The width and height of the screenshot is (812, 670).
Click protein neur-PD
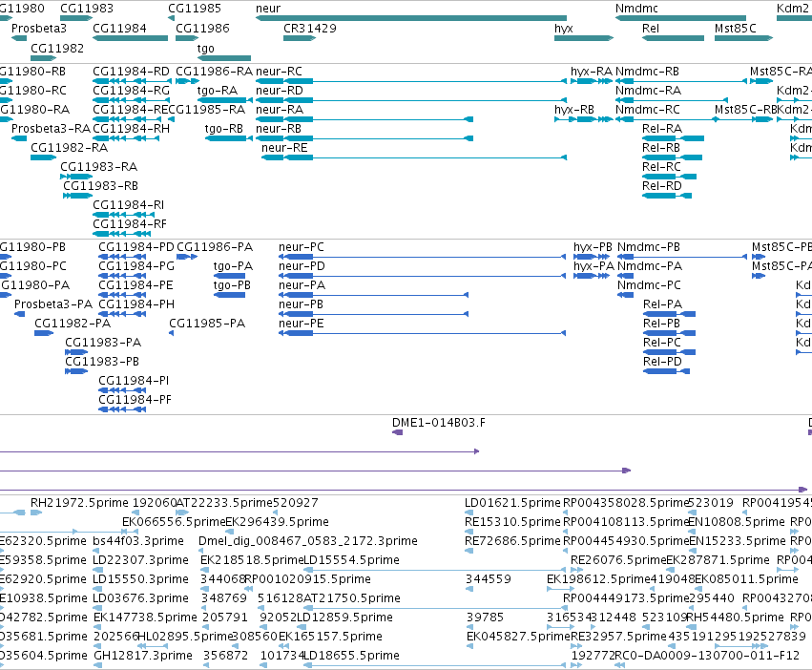[x=302, y=266]
